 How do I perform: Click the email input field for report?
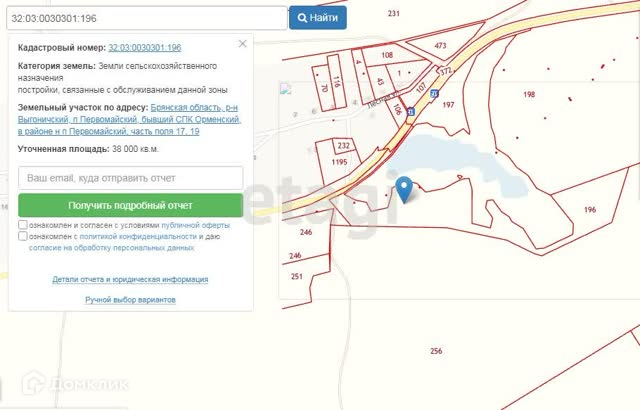(131, 178)
